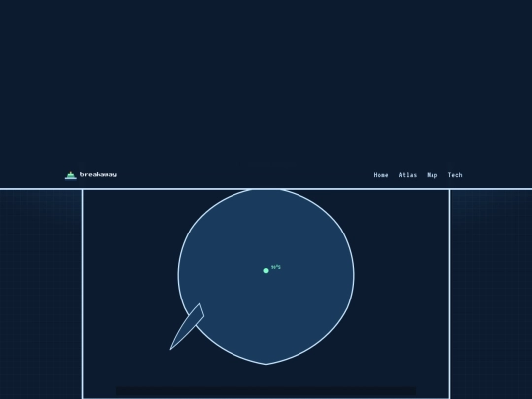Navigate to the Tech section
The image size is (532, 399).
[455, 175]
